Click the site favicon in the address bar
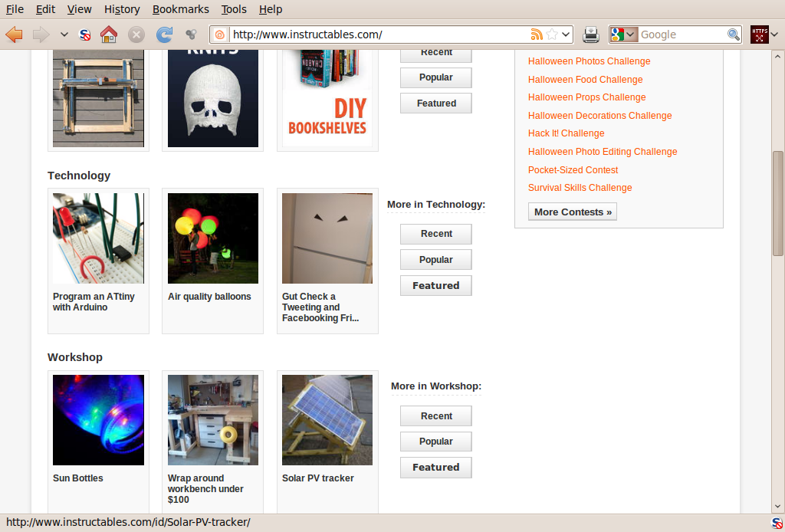Viewport: 785px width, 532px height. tap(219, 34)
